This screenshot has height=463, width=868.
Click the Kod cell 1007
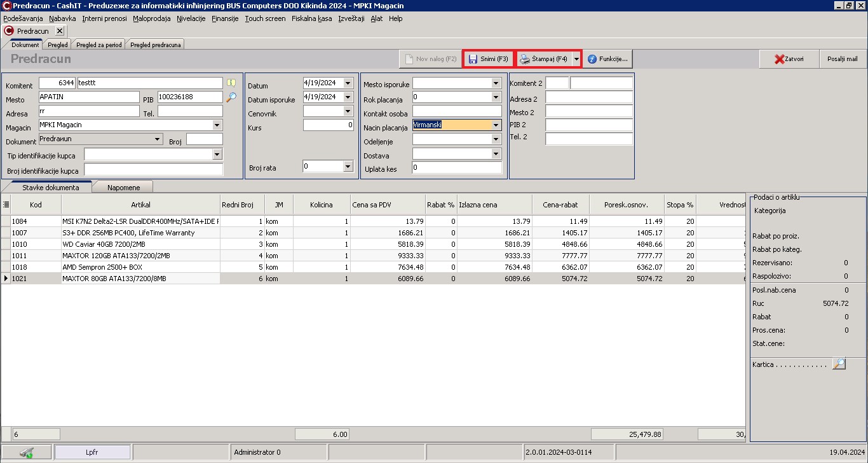pyautogui.click(x=36, y=233)
